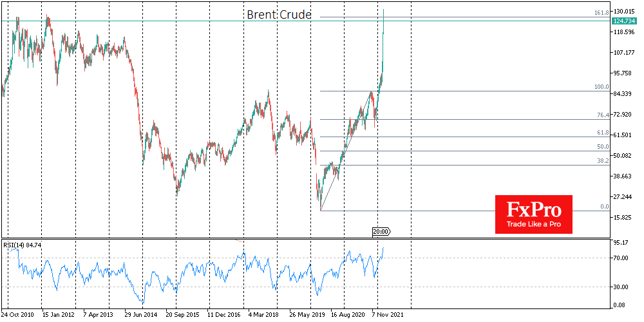The image size is (644, 322).
Task: Click the 130.015 price axis value
Action: pos(626,12)
